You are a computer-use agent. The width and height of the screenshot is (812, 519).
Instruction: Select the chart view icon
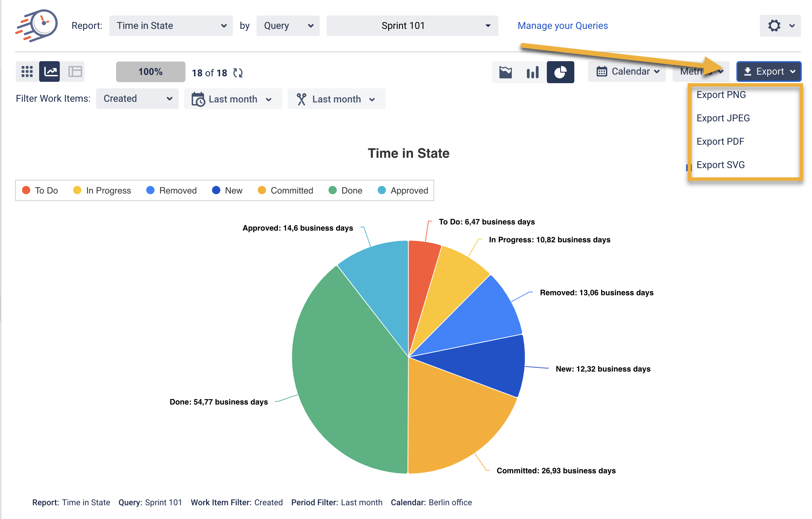(50, 71)
